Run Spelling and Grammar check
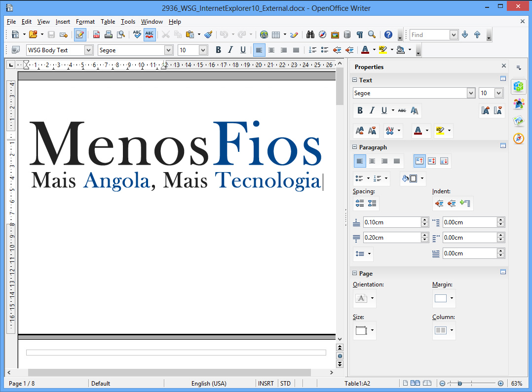This screenshot has width=532, height=392. pos(137,35)
